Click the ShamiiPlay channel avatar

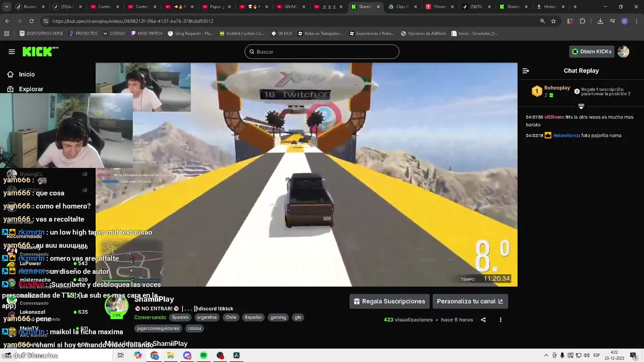coord(116,305)
